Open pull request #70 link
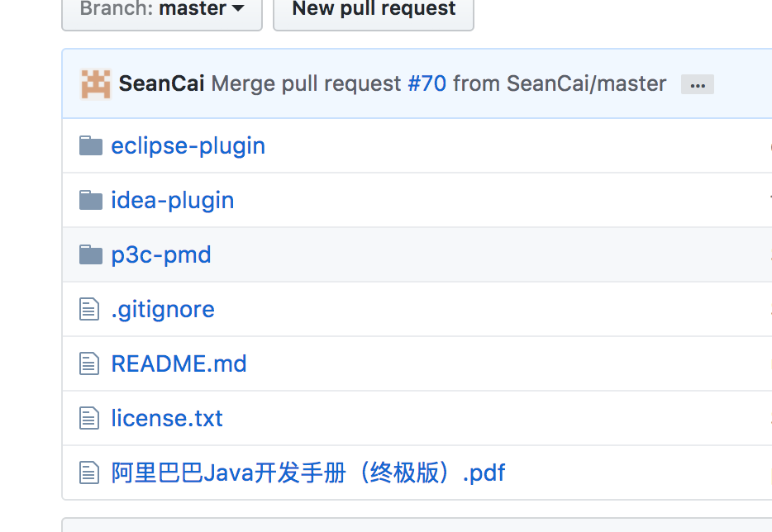772x532 pixels. click(x=427, y=83)
